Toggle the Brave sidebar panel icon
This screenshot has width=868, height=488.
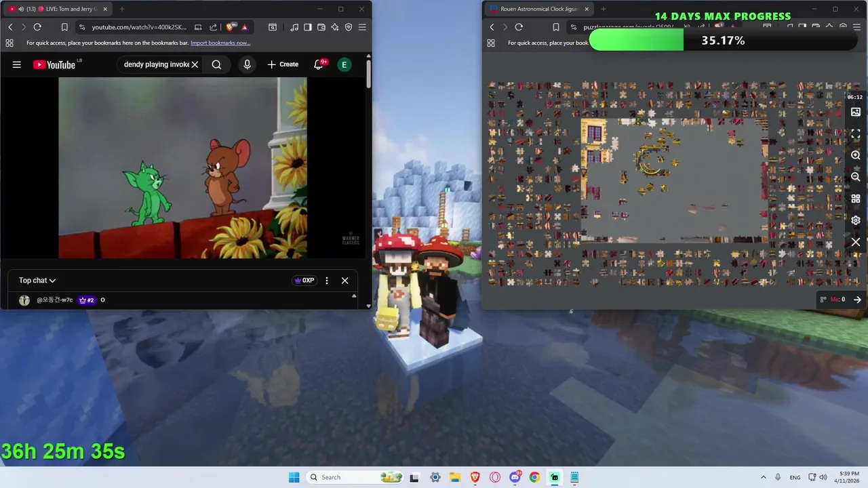(308, 27)
